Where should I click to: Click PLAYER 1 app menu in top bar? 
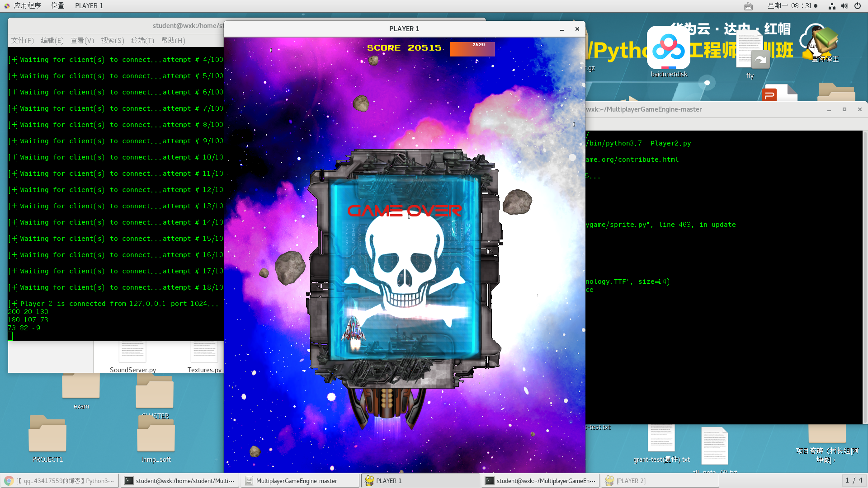[x=89, y=6]
